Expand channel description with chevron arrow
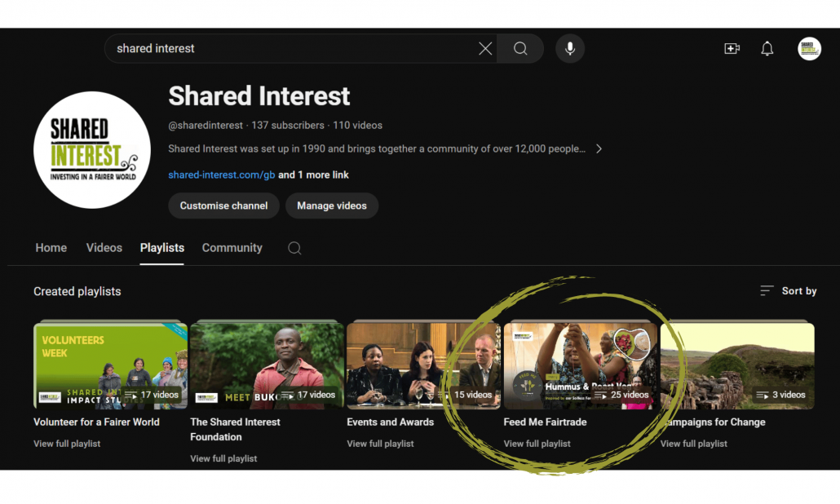 pyautogui.click(x=599, y=149)
